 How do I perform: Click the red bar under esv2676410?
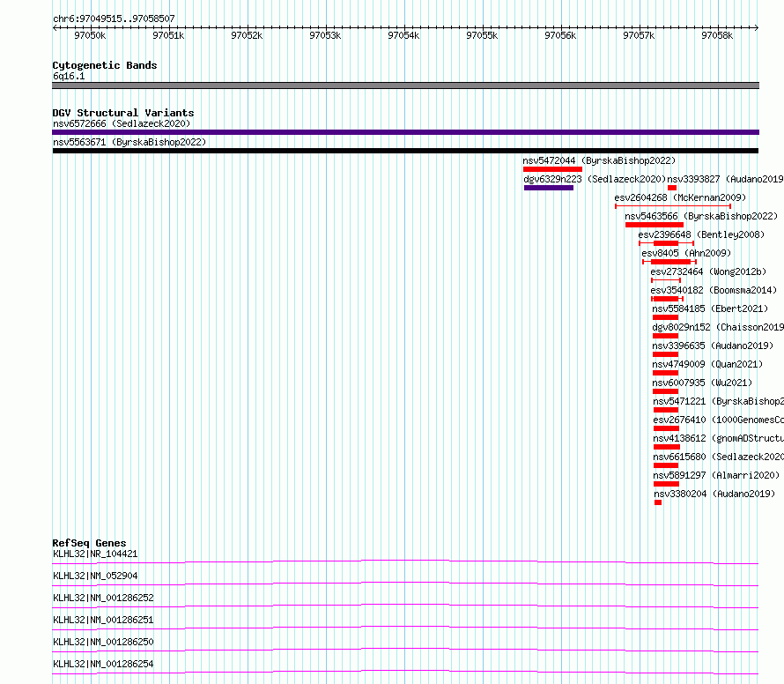click(x=667, y=428)
